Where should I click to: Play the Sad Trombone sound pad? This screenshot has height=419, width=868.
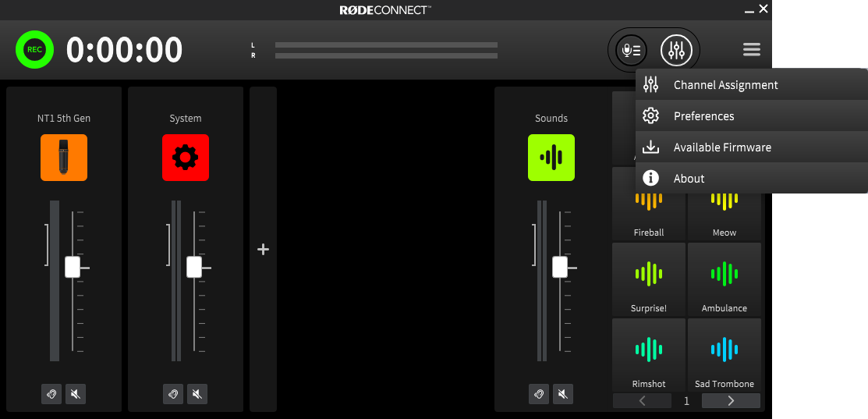click(x=724, y=355)
